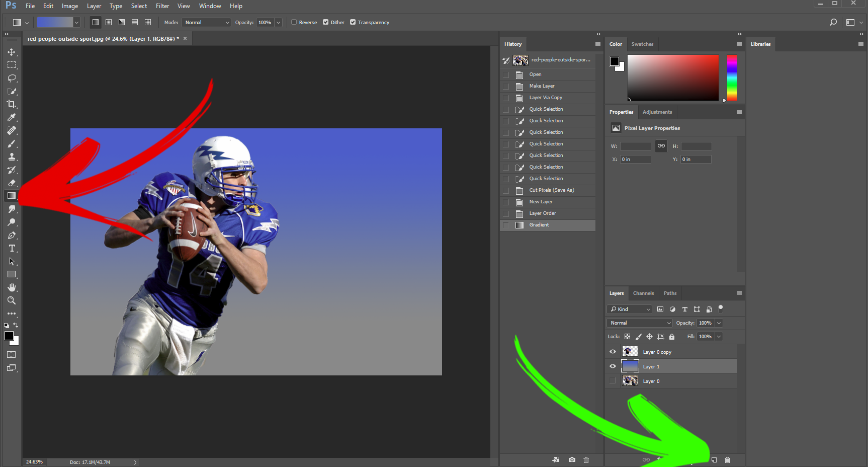This screenshot has height=467, width=868.
Task: Choose the Linear Gradient style
Action: click(96, 22)
